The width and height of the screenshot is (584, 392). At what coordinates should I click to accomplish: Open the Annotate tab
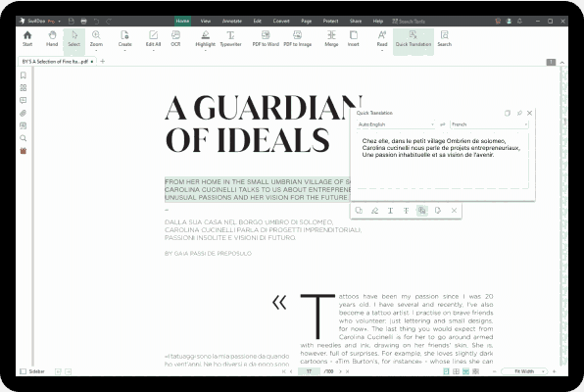pyautogui.click(x=231, y=22)
